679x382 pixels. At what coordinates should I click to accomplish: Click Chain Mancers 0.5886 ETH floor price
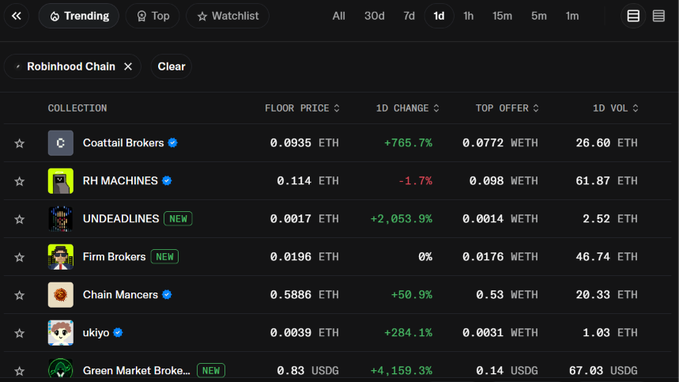pos(304,295)
